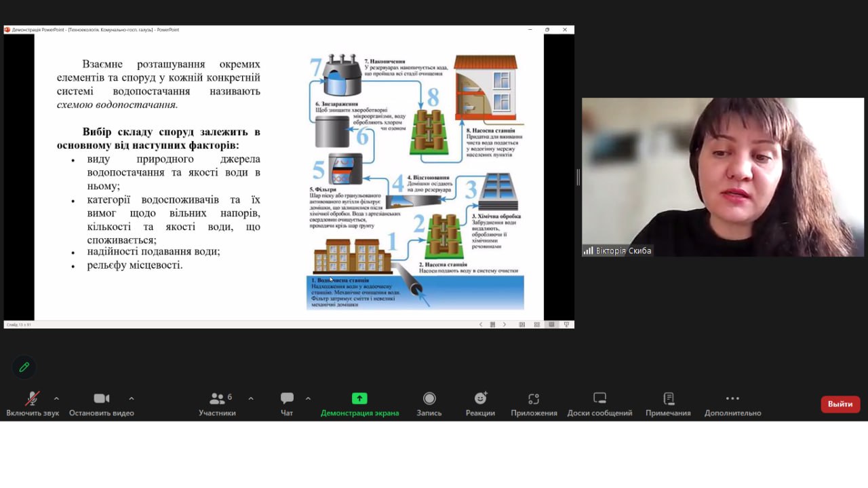Open Доски сообщений whiteboards
The height and width of the screenshot is (488, 868).
599,404
